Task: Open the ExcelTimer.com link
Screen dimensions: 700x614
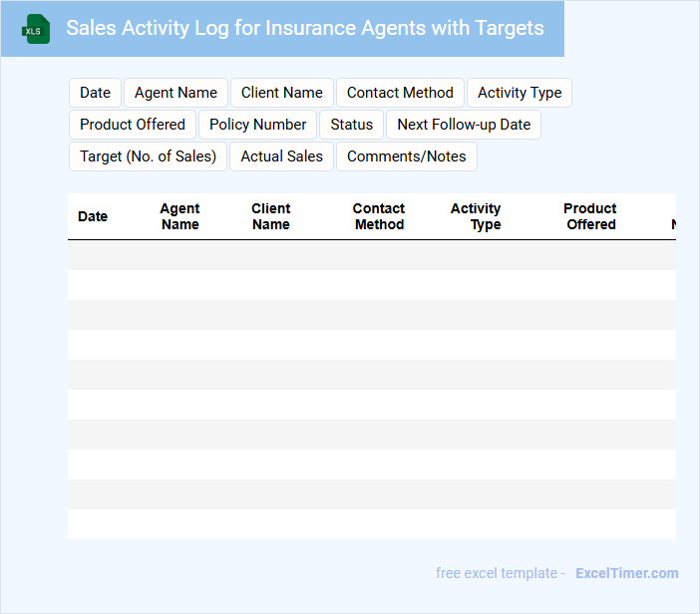Action: [x=626, y=573]
